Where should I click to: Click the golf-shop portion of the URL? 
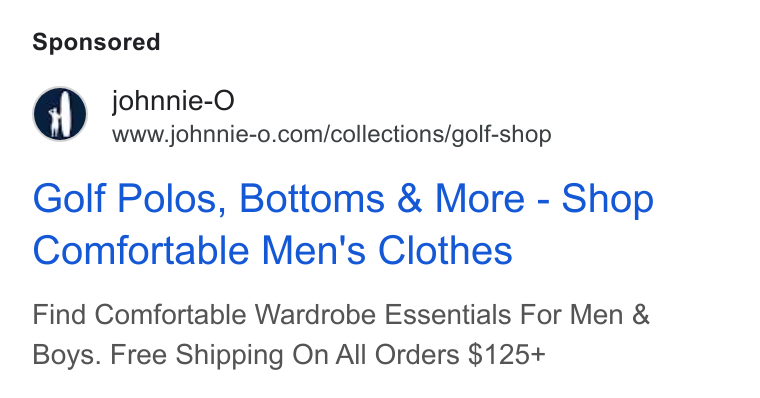(x=502, y=135)
